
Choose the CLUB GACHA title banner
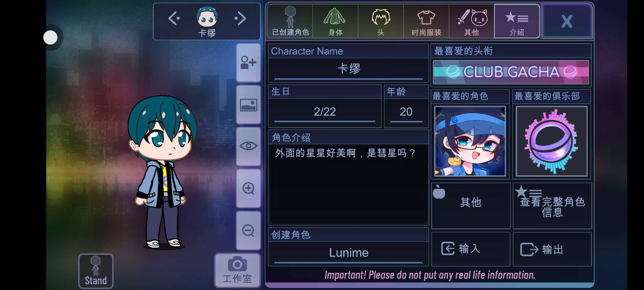[x=511, y=72]
